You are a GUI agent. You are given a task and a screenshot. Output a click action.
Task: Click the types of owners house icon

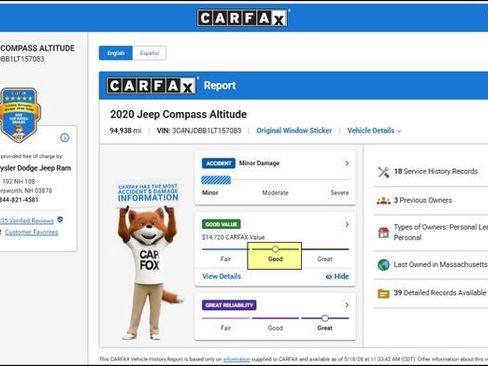click(x=384, y=232)
